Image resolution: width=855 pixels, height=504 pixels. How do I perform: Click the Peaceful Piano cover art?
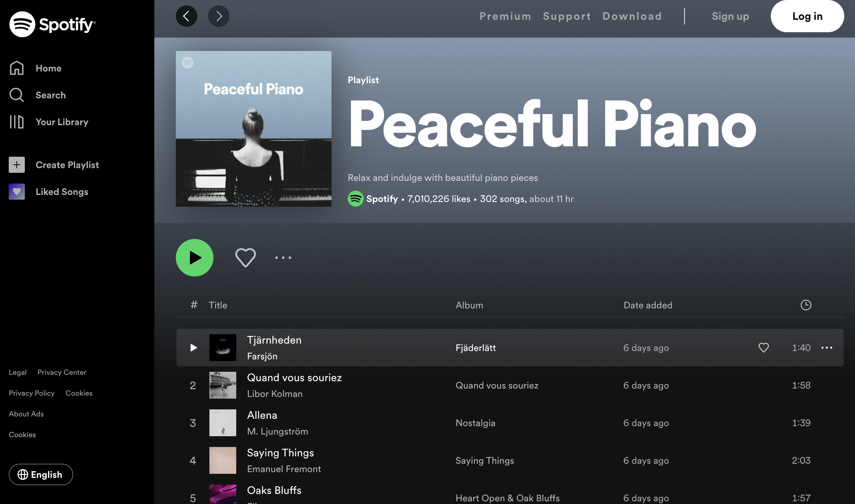pos(254,129)
